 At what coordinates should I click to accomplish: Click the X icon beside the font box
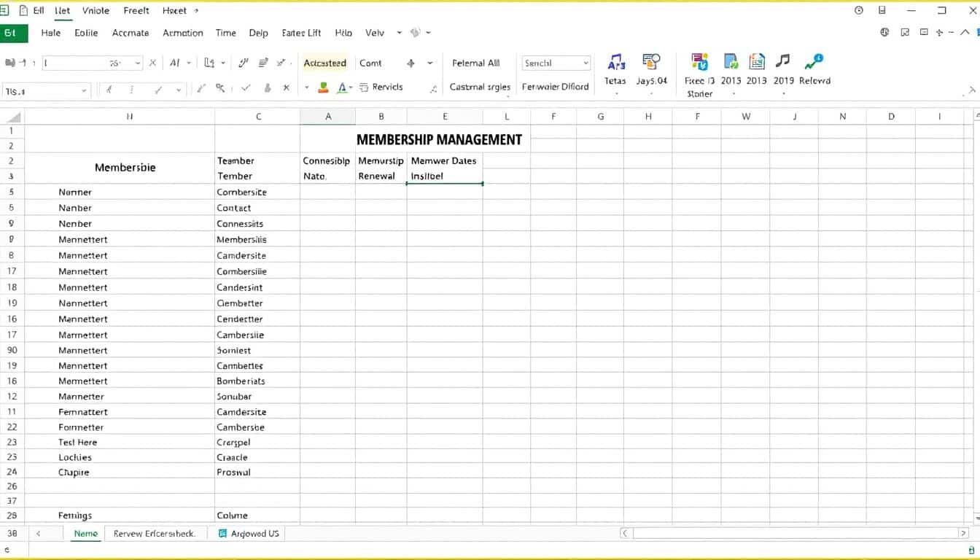152,63
